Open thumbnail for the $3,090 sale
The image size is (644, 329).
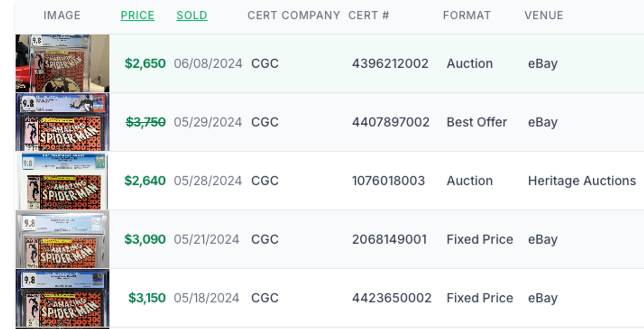62,239
